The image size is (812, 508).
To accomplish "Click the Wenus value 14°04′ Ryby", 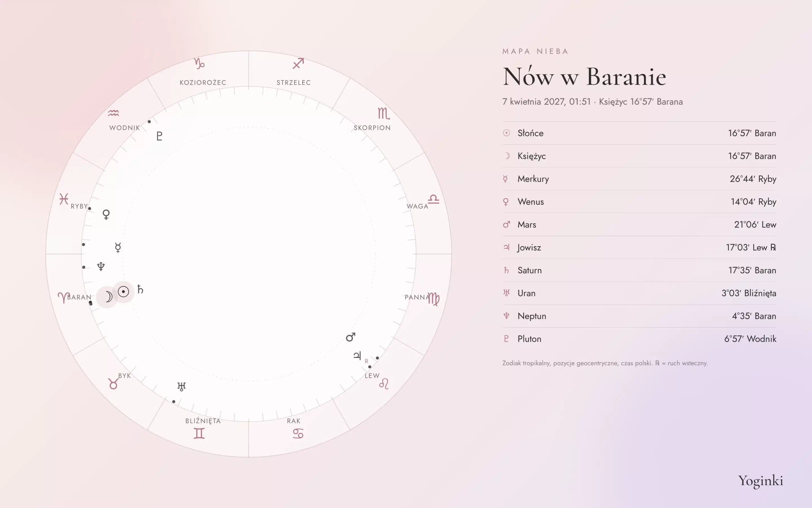I will [x=754, y=202].
